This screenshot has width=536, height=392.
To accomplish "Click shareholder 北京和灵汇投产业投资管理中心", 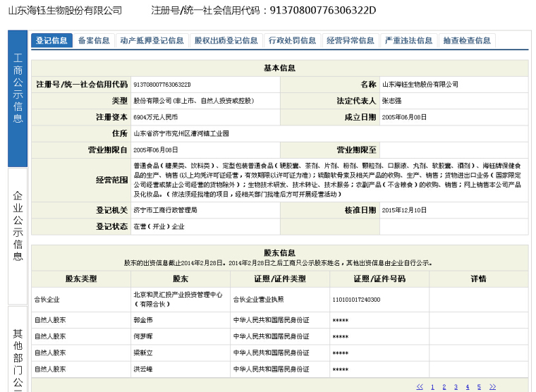I will click(178, 300).
